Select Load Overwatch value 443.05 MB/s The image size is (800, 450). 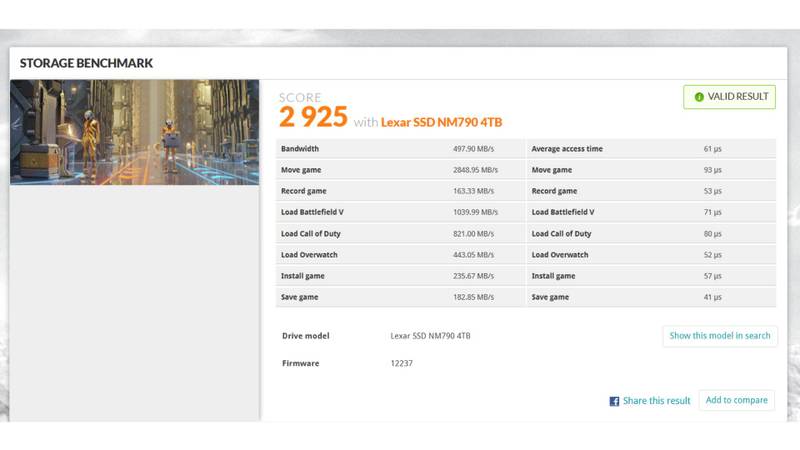click(473, 255)
